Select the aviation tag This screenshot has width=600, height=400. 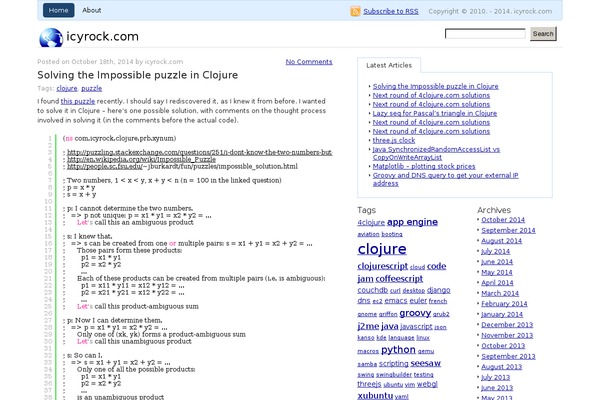(368, 234)
